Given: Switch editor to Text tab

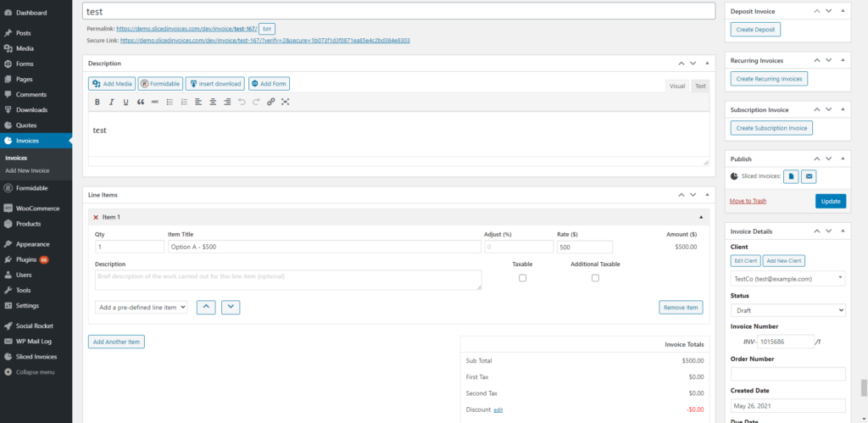Looking at the screenshot, I should point(700,86).
